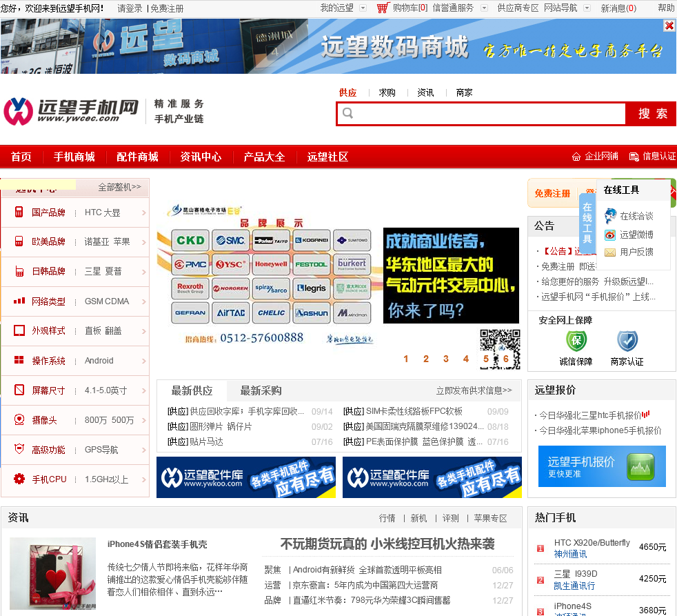Expand the 手机CPU row arrow
This screenshot has width=677, height=616.
(x=144, y=479)
